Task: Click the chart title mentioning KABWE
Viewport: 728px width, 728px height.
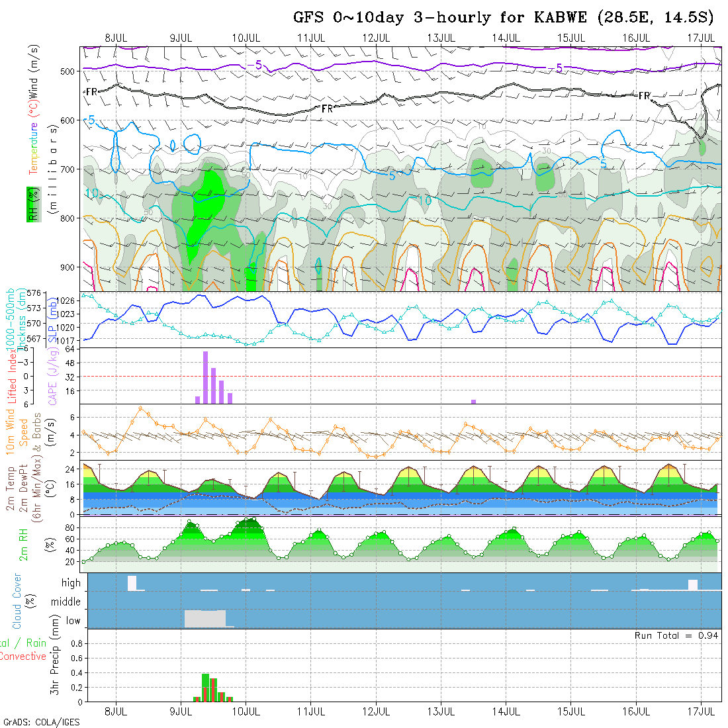Action: 504,18
